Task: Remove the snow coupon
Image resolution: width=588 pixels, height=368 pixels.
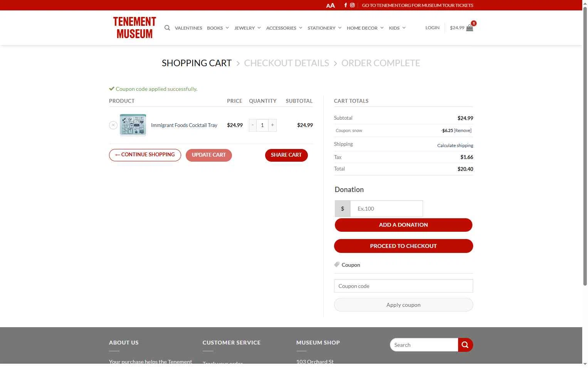Action: (x=463, y=130)
